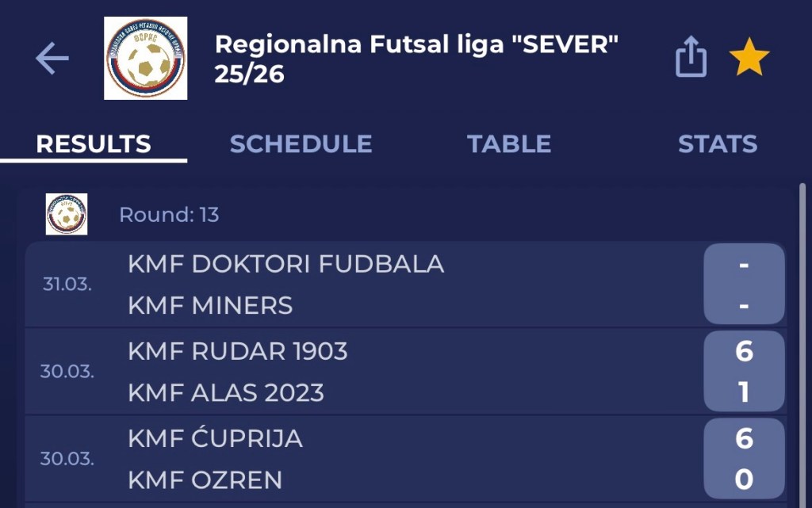Toggle the favorite star icon
Screen dimensions: 812x508
click(x=749, y=59)
